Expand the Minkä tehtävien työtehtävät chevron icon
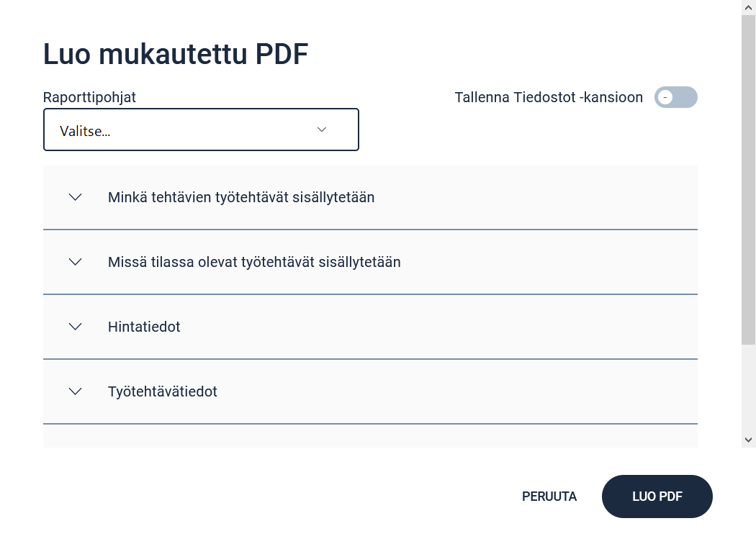 [x=76, y=197]
